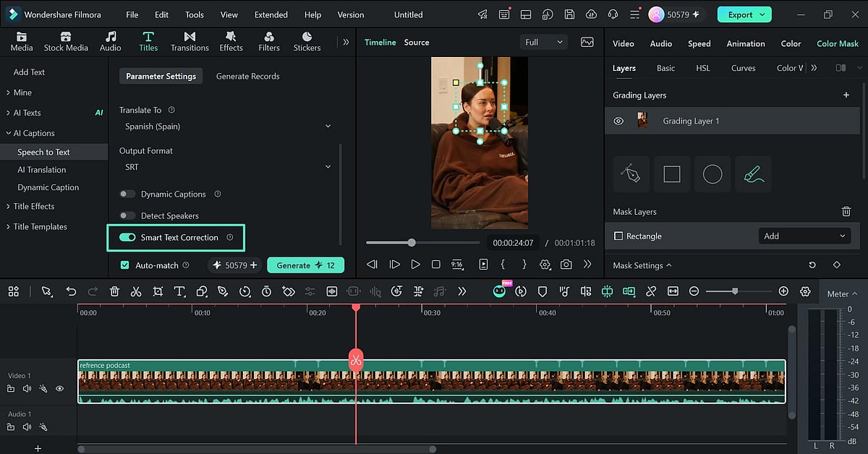The image size is (868, 454).
Task: Select the crop tool in timeline toolbar
Action: pos(158,291)
